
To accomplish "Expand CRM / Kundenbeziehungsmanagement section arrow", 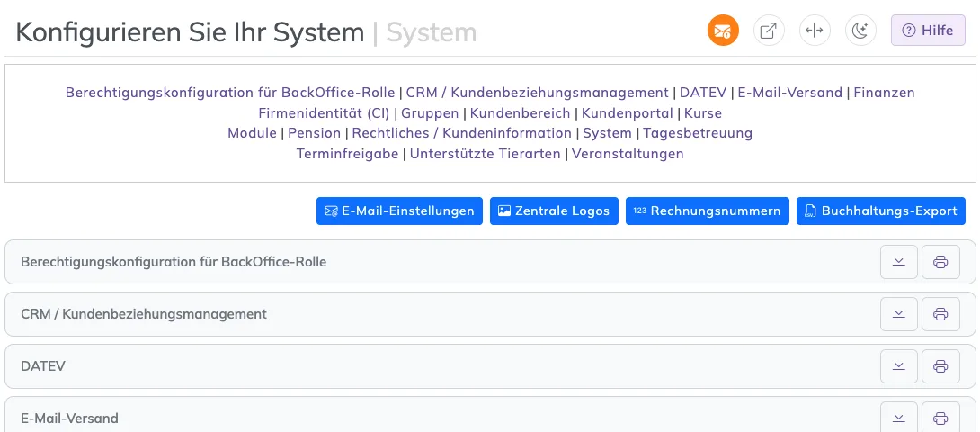I will [899, 314].
